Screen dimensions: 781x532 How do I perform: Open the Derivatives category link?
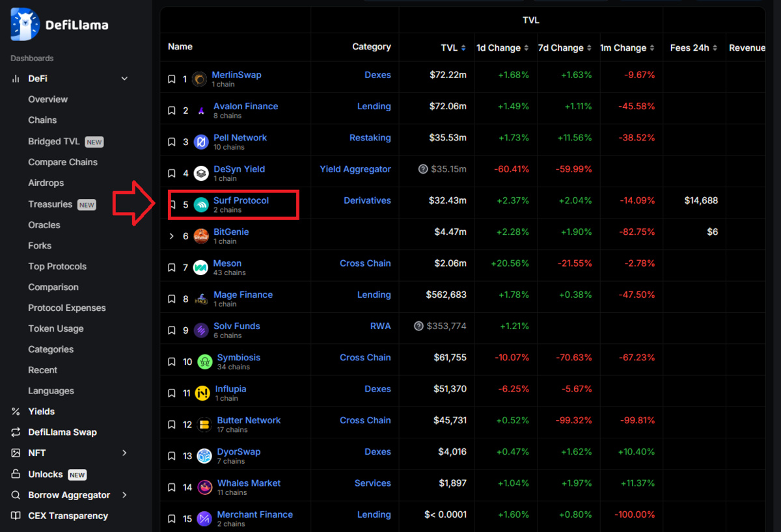[367, 200]
